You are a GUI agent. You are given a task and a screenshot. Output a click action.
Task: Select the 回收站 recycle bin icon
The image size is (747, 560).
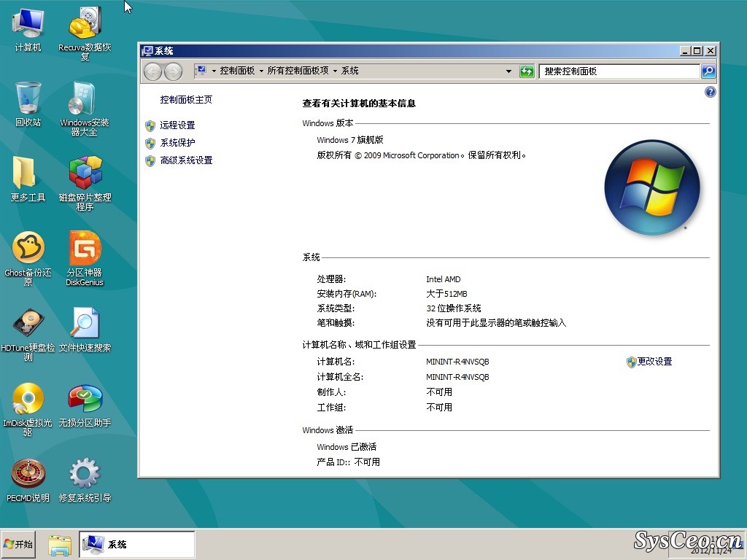pyautogui.click(x=28, y=104)
